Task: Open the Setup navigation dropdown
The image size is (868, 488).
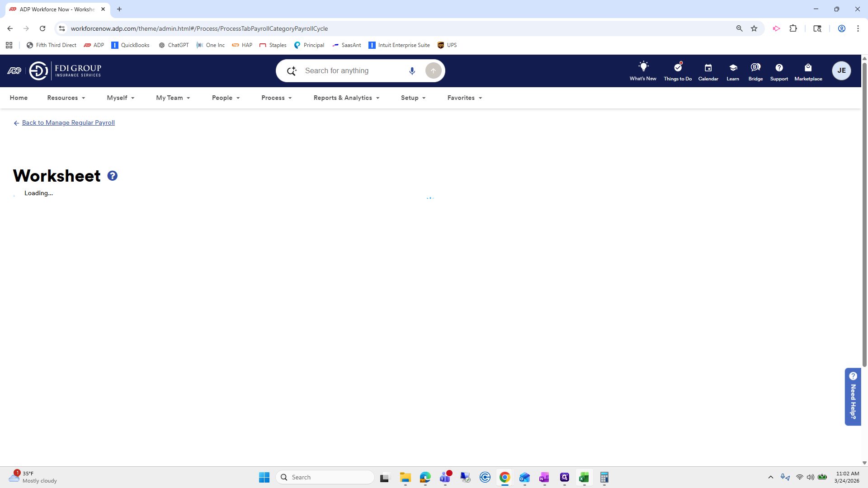Action: (413, 98)
